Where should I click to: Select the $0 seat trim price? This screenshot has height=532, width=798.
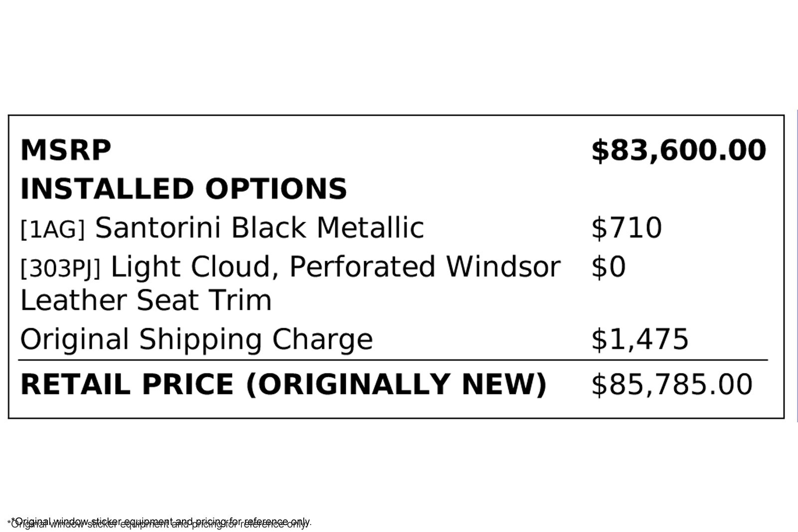pos(608,267)
